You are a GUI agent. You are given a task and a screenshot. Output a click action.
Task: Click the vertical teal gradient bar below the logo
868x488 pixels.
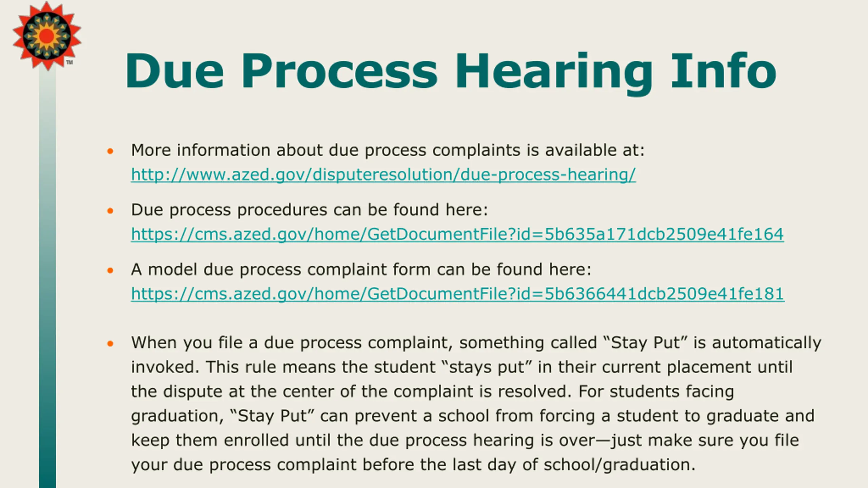click(47, 278)
